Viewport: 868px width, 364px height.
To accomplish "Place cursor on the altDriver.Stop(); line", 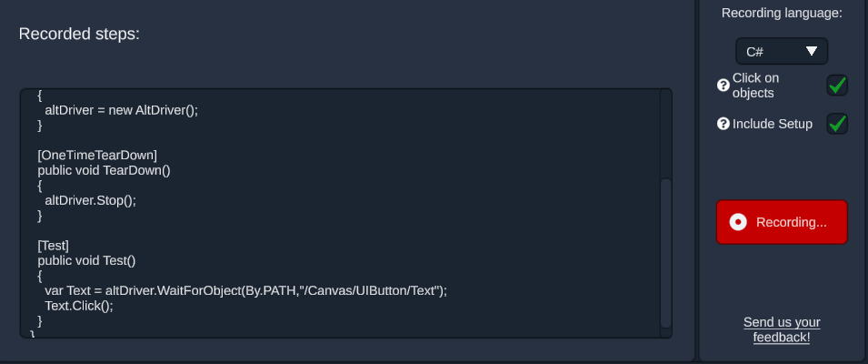I will point(90,200).
